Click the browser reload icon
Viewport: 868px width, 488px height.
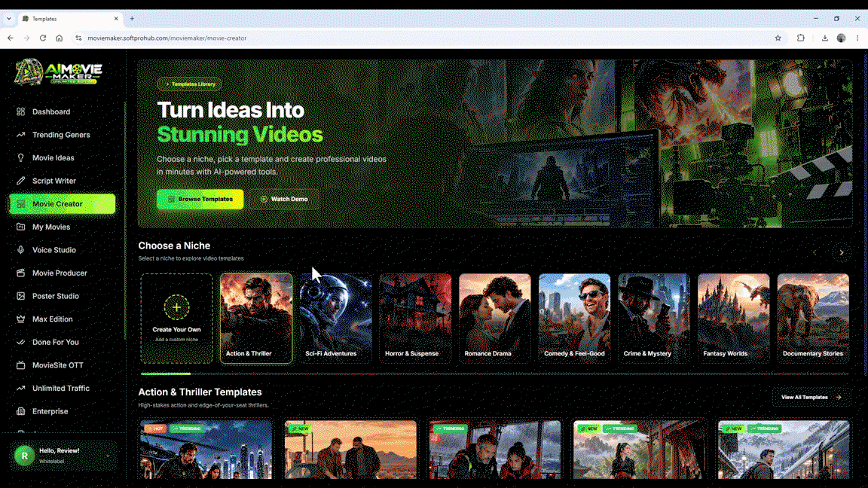click(x=43, y=38)
